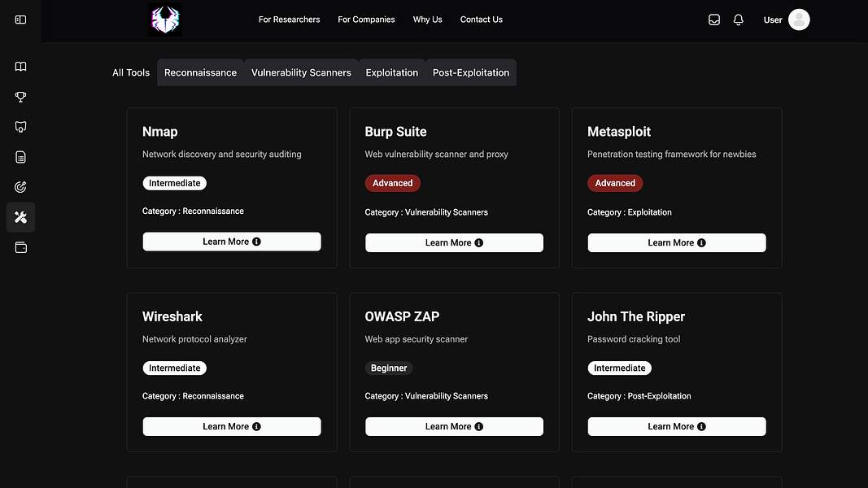Open For Researchers menu link
Image resolution: width=868 pixels, height=488 pixels.
(x=289, y=20)
